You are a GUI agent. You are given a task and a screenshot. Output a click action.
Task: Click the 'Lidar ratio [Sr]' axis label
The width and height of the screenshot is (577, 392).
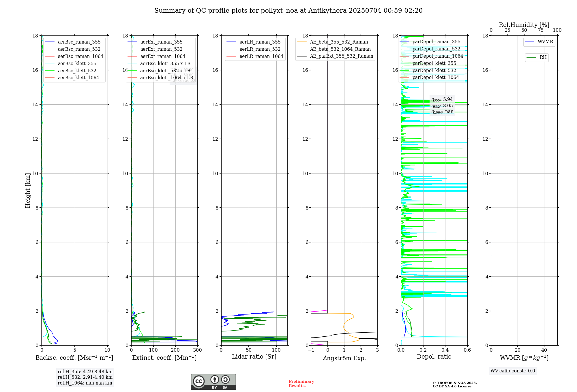tap(254, 357)
